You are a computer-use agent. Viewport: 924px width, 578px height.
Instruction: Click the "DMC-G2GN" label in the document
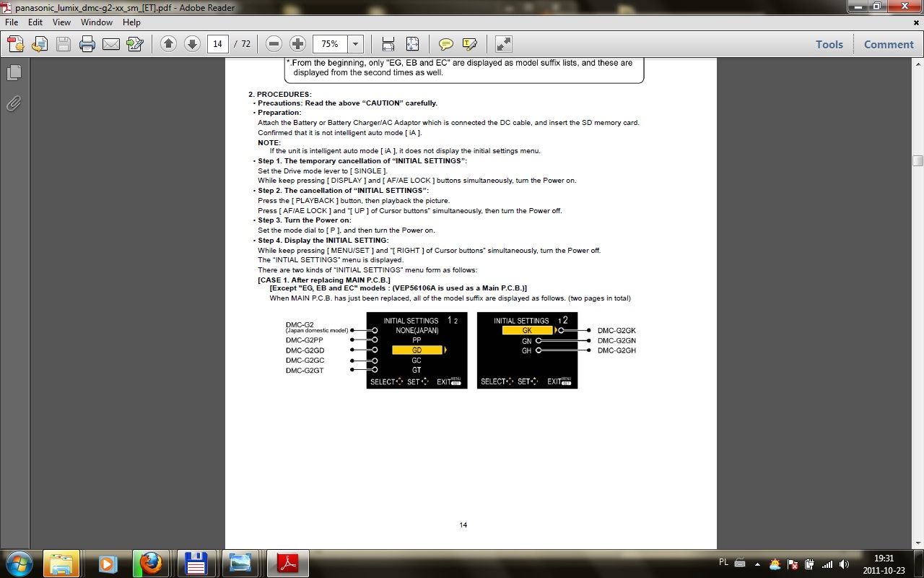(x=616, y=340)
